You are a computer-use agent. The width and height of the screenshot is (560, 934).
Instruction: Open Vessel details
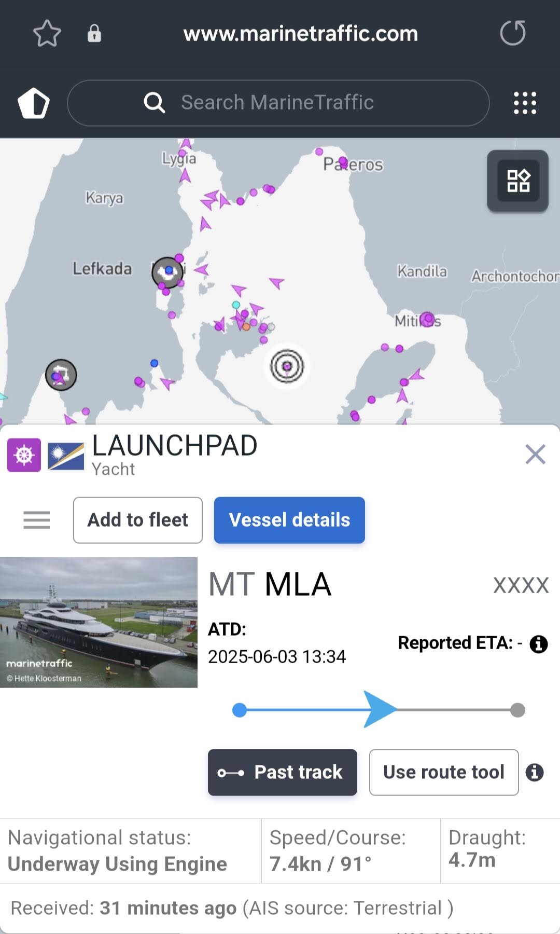point(289,520)
